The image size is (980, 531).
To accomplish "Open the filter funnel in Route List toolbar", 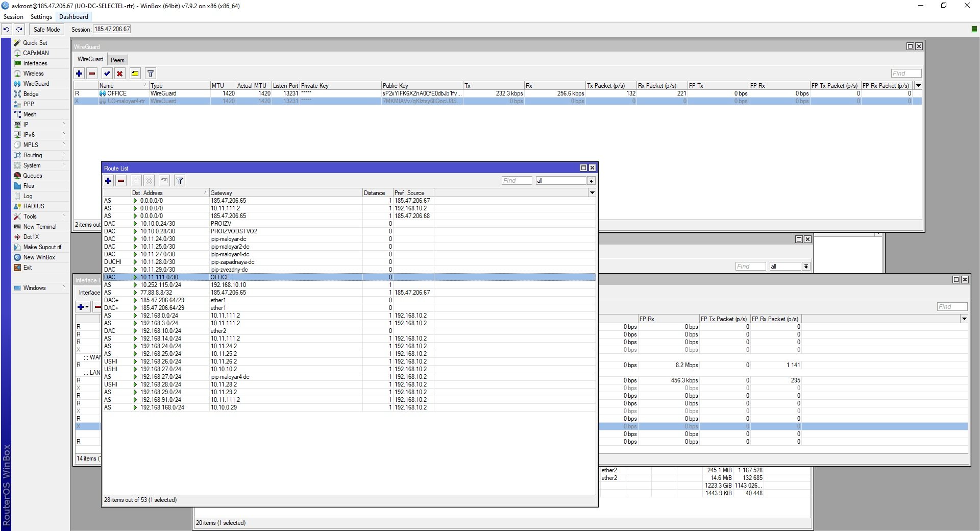I will (x=179, y=181).
